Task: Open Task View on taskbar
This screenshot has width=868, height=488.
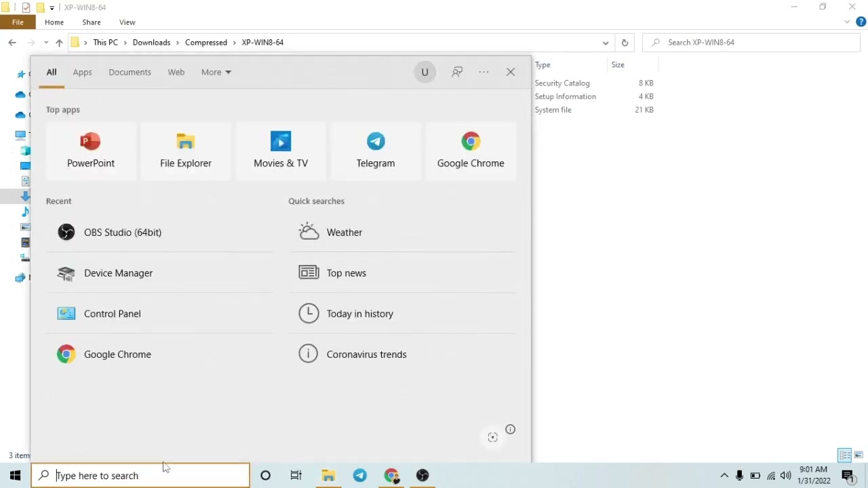Action: [x=296, y=475]
